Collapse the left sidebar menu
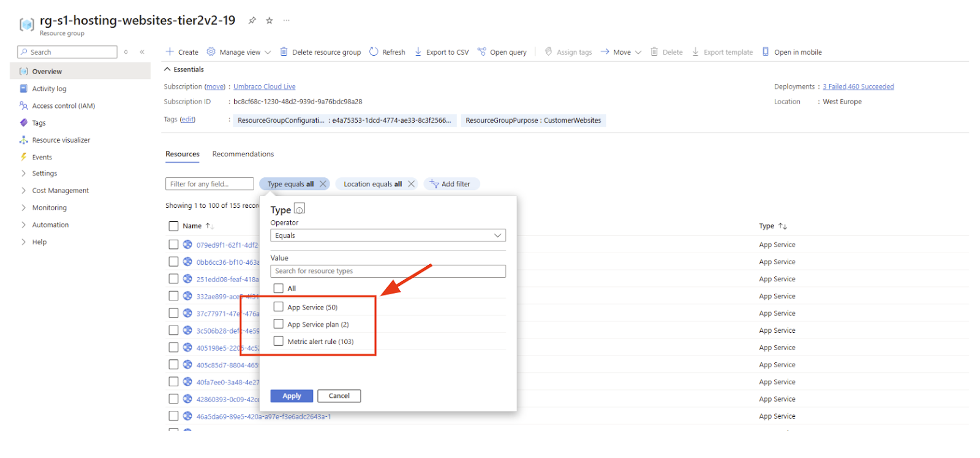This screenshot has width=980, height=458. coord(142,52)
